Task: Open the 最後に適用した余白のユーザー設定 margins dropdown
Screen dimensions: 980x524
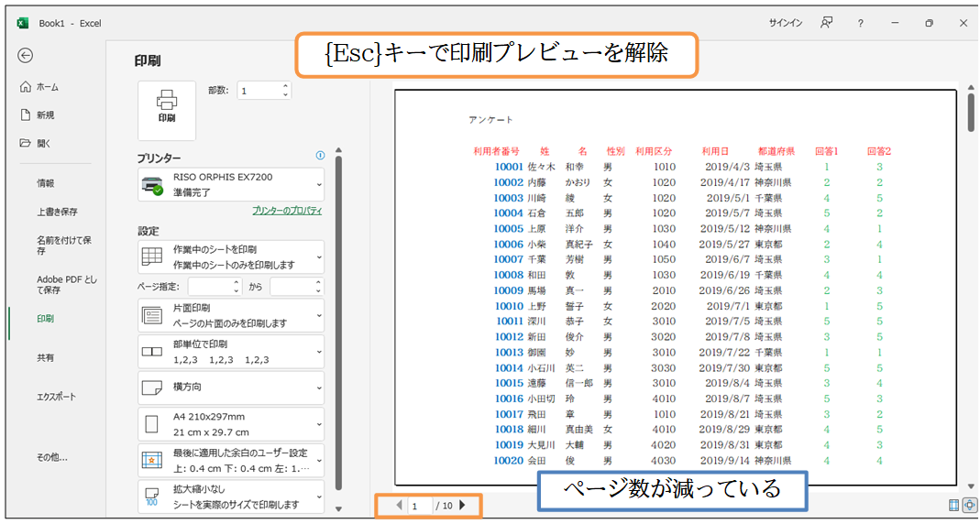Action: pos(231,460)
